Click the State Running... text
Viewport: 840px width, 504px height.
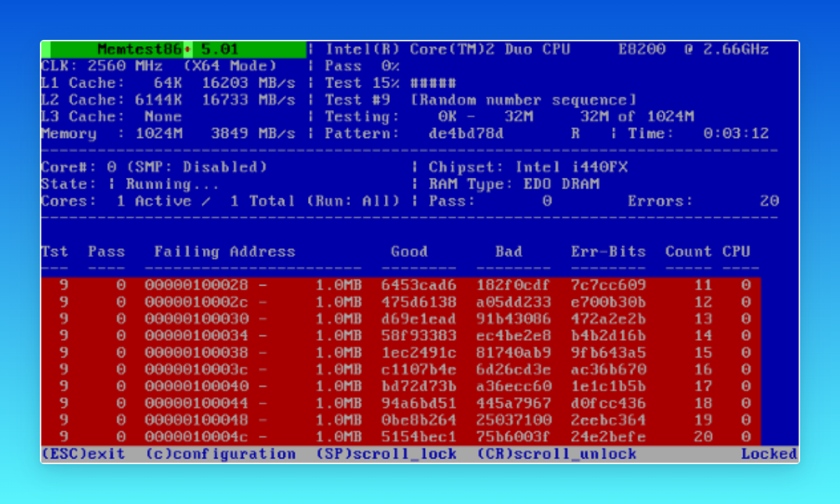tap(130, 184)
